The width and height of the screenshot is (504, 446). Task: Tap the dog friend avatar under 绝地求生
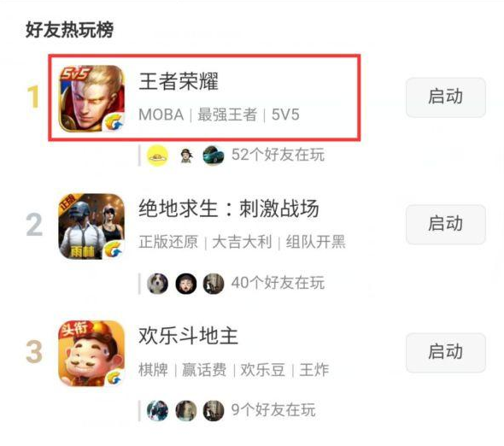tap(157, 284)
